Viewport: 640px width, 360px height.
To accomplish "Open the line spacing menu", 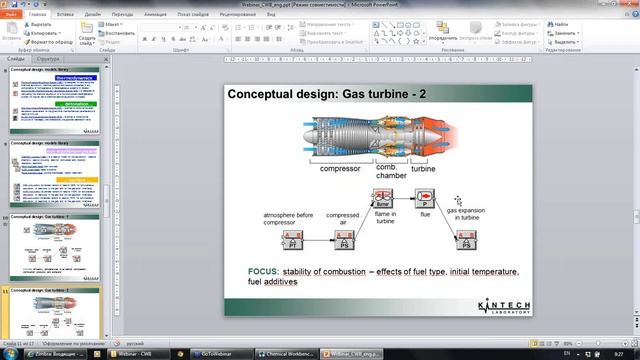I will tap(291, 28).
